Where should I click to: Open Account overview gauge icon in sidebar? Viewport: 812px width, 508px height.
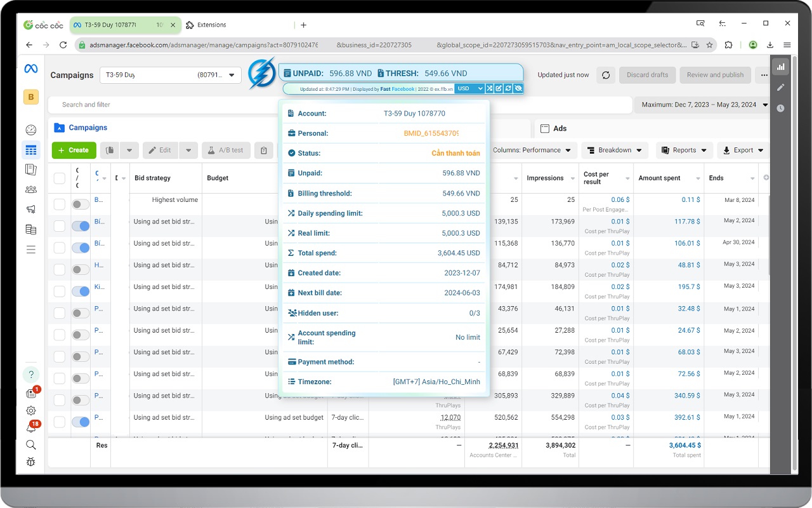(x=30, y=130)
